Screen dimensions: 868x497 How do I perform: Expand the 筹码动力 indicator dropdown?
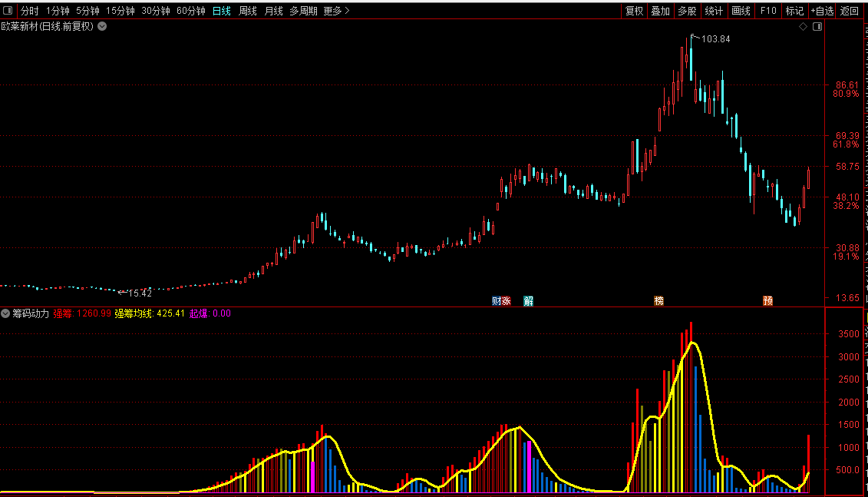pyautogui.click(x=5, y=313)
